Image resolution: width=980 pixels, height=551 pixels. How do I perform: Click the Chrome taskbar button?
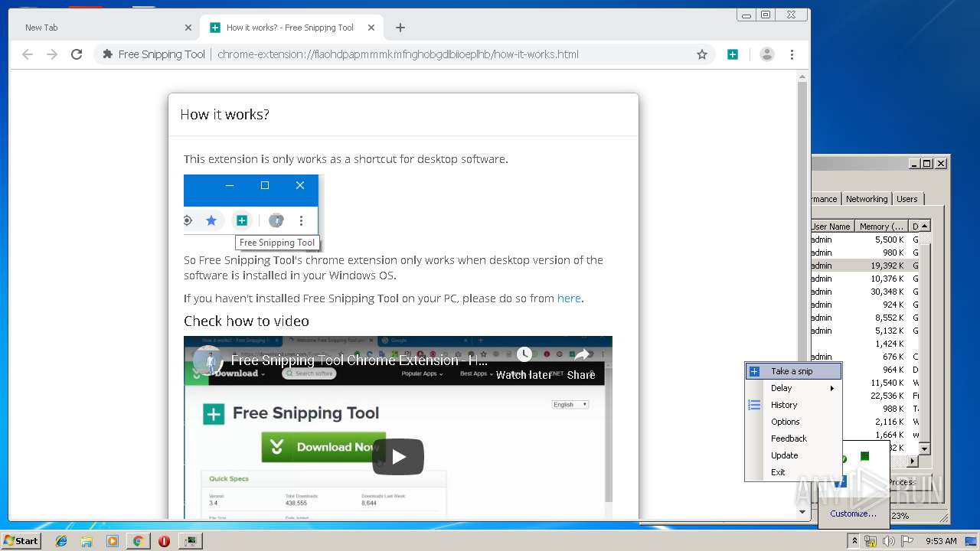click(x=138, y=541)
